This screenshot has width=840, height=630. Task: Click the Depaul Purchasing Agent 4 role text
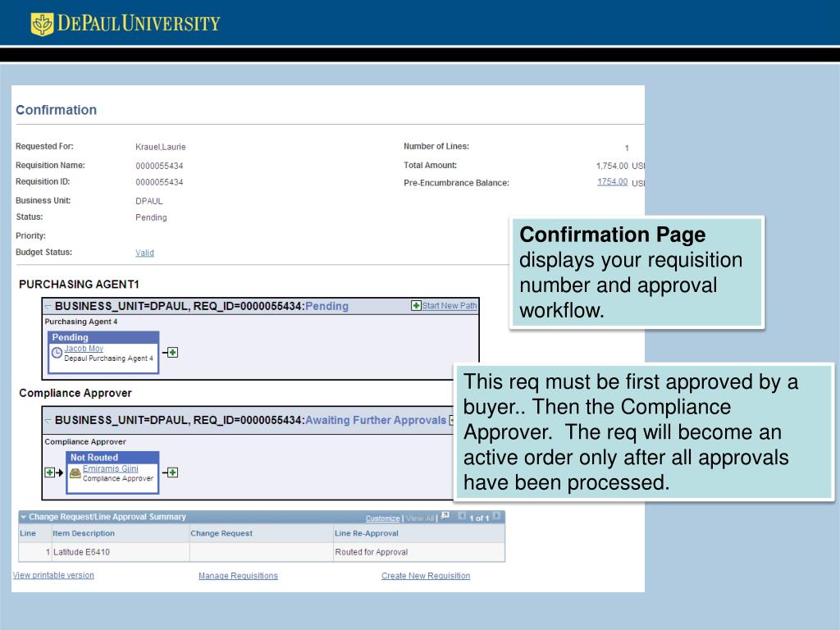tap(109, 358)
